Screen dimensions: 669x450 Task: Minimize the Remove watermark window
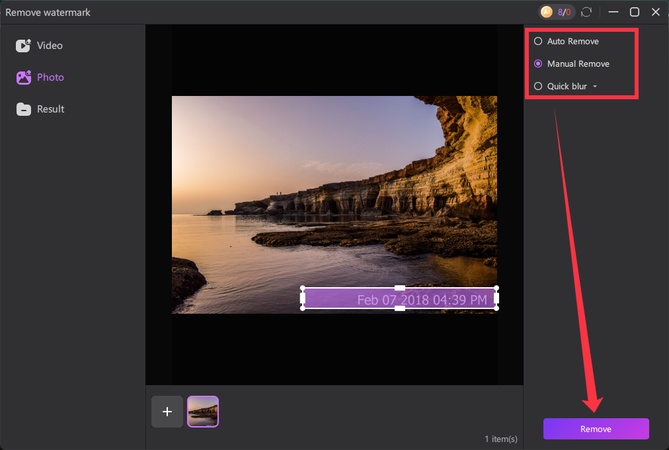point(614,12)
